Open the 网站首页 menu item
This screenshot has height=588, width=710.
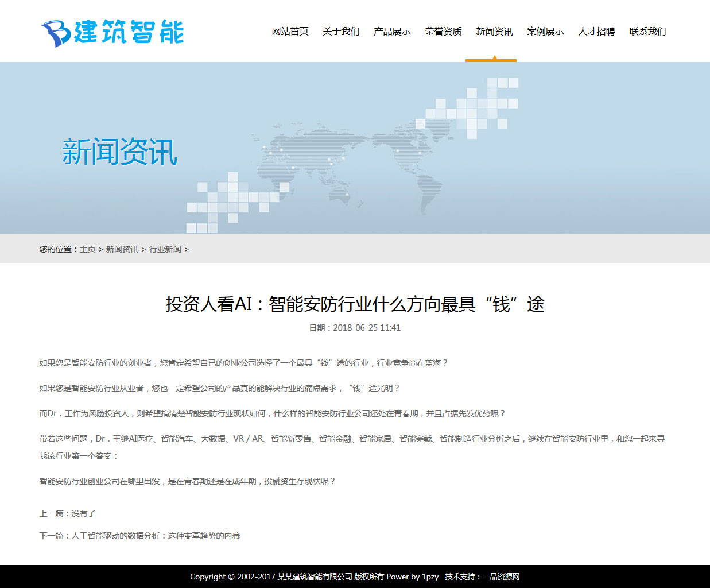coord(290,32)
